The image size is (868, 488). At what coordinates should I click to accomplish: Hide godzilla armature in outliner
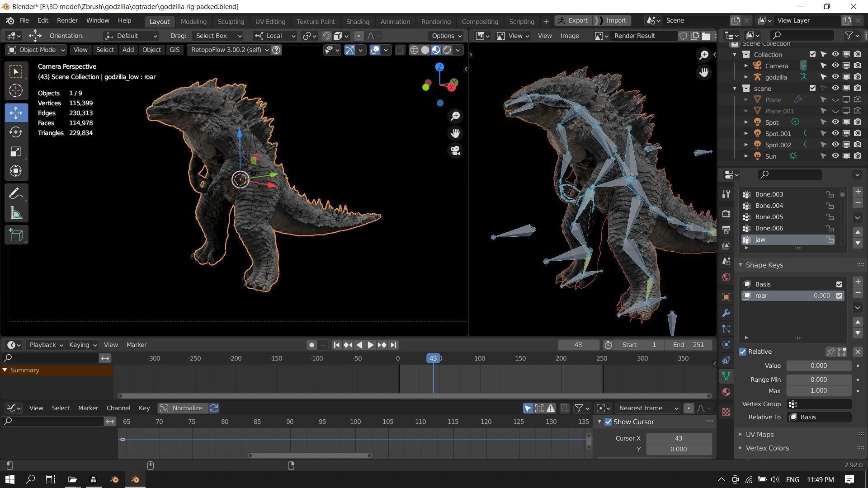tap(835, 77)
